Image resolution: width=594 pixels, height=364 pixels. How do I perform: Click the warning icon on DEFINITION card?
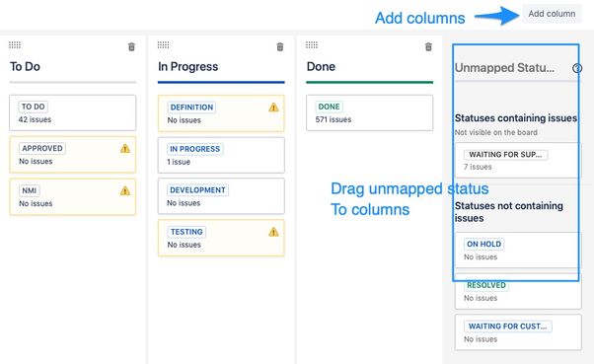[x=273, y=108]
